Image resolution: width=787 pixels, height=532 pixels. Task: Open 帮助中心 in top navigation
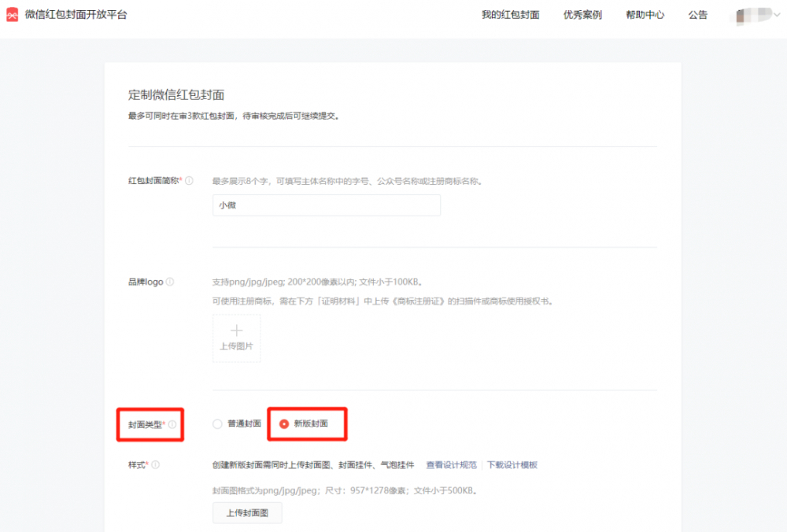(645, 14)
